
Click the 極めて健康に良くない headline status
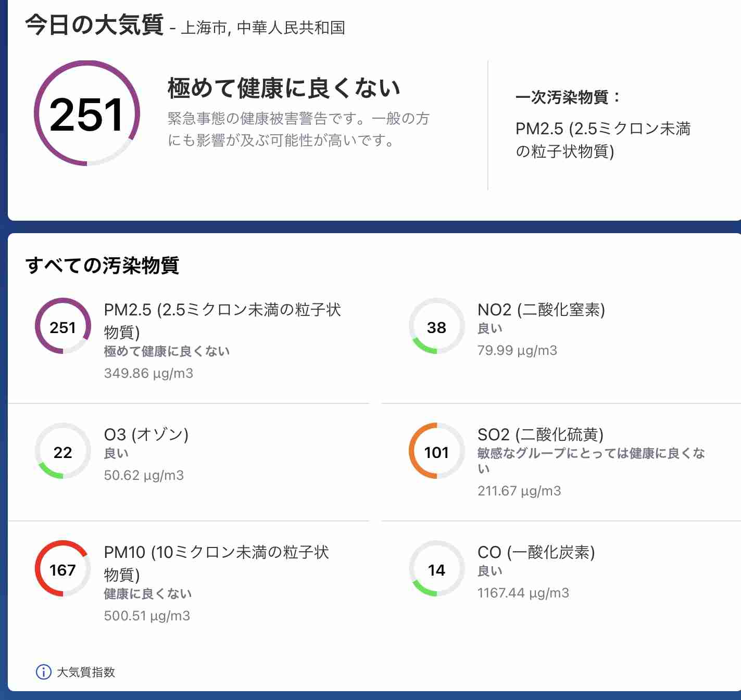pos(284,88)
